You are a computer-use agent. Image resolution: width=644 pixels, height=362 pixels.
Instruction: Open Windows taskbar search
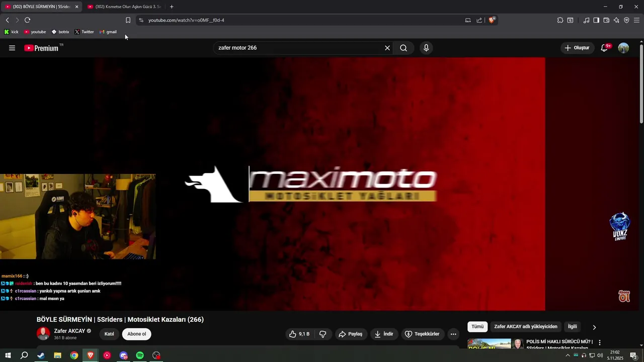click(24, 355)
